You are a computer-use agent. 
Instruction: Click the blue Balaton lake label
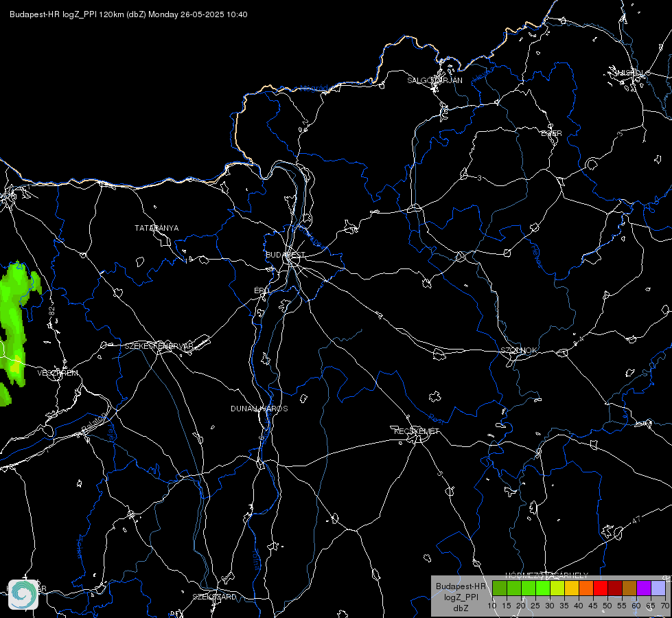point(93,423)
